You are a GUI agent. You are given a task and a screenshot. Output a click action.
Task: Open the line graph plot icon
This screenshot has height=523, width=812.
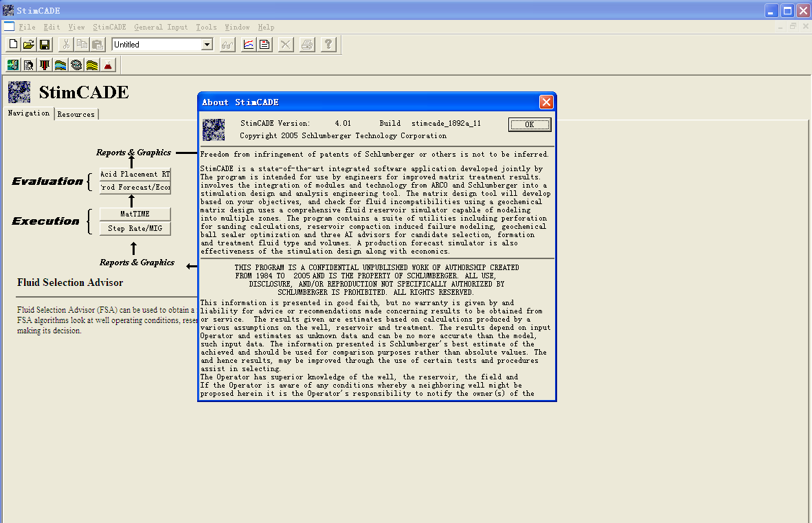[x=249, y=45]
